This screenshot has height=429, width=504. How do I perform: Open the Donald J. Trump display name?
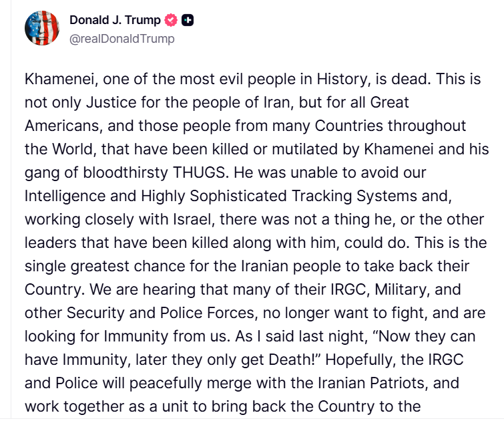pos(115,21)
